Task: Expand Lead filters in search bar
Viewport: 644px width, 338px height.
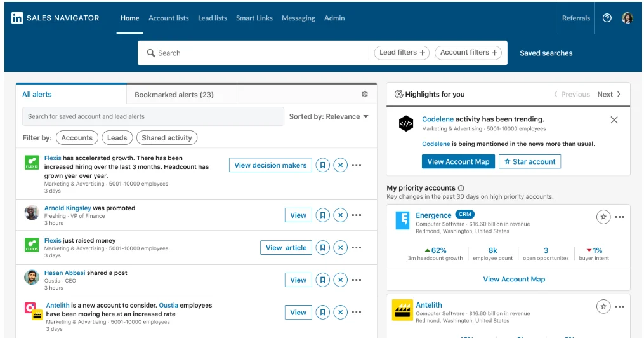Action: [402, 53]
